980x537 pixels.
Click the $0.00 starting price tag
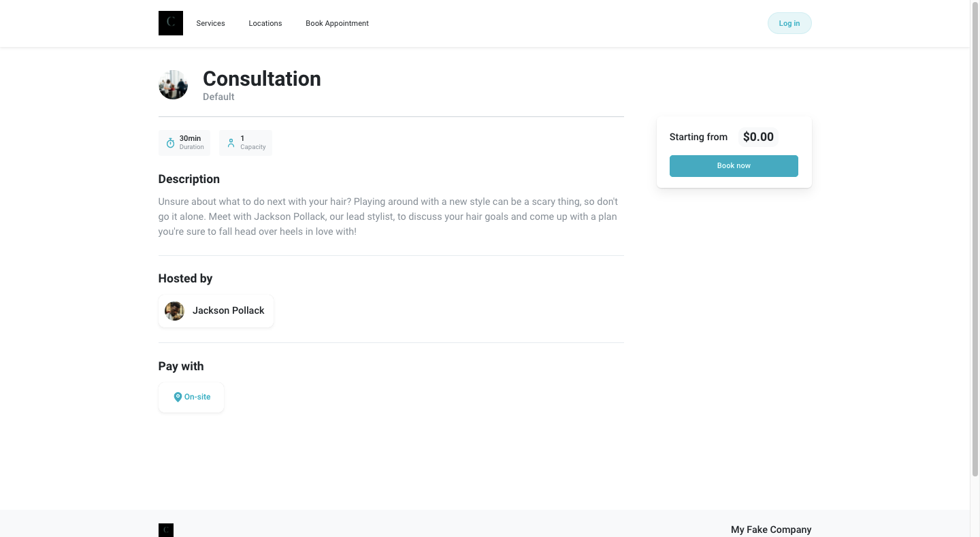tap(758, 137)
